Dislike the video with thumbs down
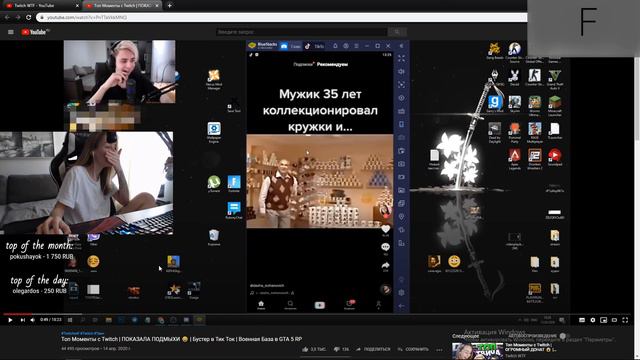 (342, 349)
